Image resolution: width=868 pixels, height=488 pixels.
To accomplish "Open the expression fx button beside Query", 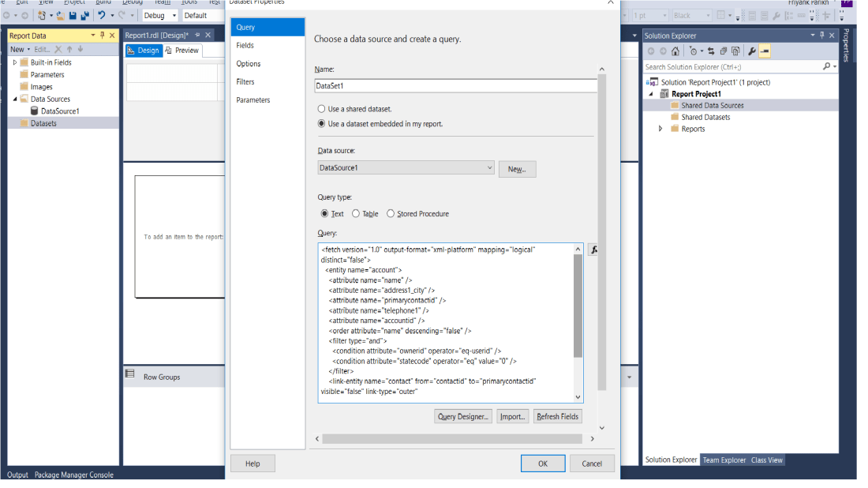I will coord(594,250).
